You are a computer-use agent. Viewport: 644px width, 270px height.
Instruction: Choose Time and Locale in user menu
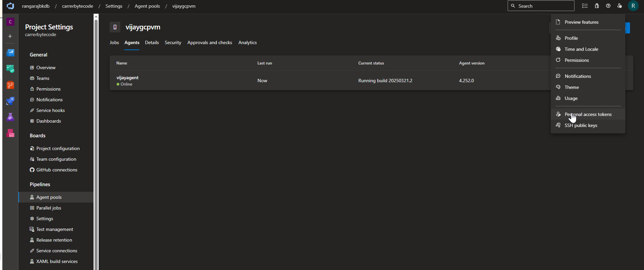(x=588, y=49)
